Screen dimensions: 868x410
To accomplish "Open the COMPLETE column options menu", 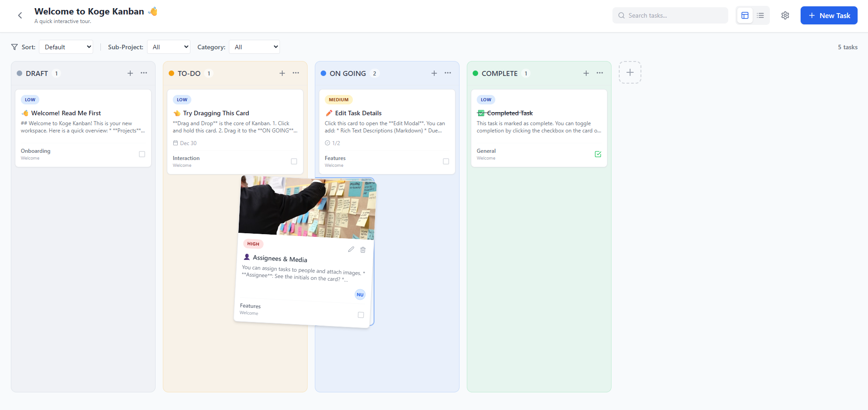I will [599, 73].
